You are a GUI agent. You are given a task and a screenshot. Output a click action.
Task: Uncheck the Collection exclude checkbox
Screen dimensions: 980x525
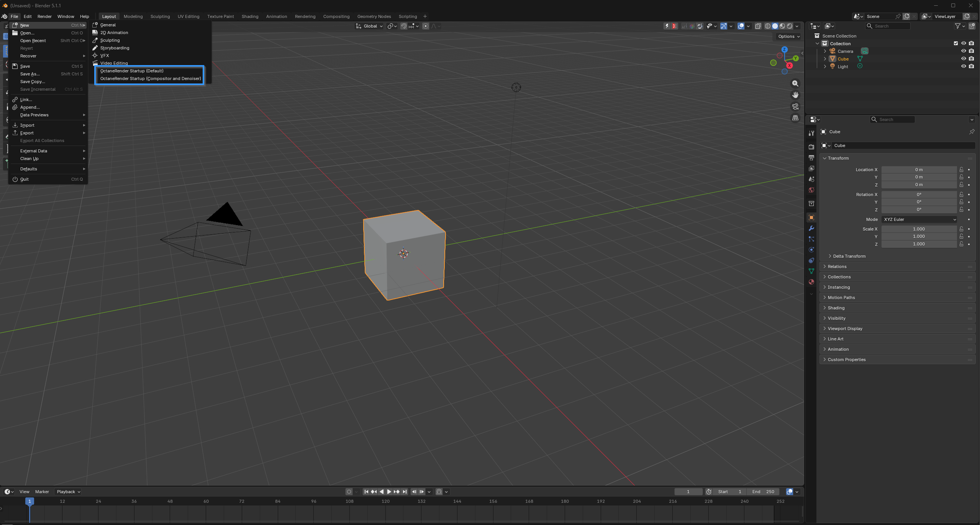[956, 43]
